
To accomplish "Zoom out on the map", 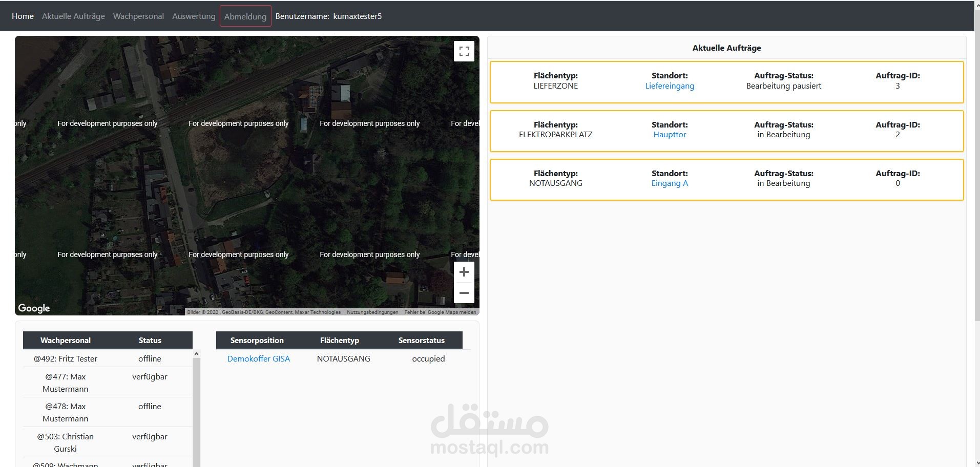I will (464, 293).
